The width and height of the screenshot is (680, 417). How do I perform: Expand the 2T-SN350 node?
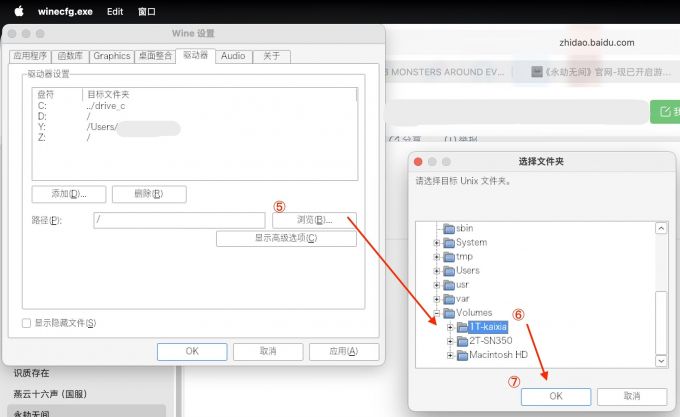click(450, 341)
